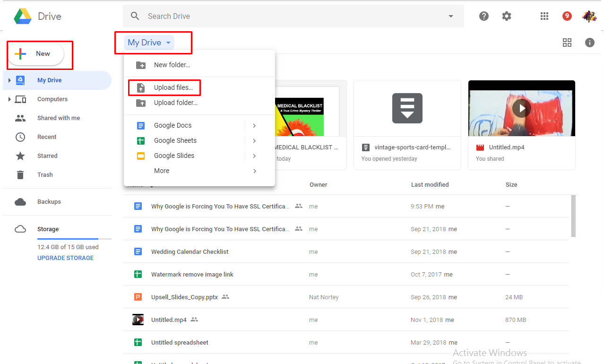Open the UPGRADE STORAGE link
This screenshot has width=604, height=364.
click(65, 258)
